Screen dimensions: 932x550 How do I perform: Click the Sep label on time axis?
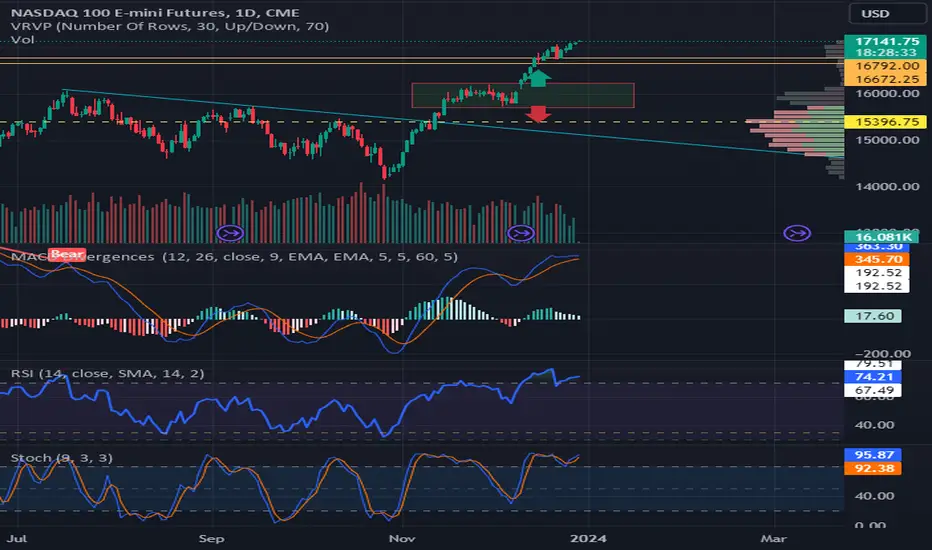(212, 538)
